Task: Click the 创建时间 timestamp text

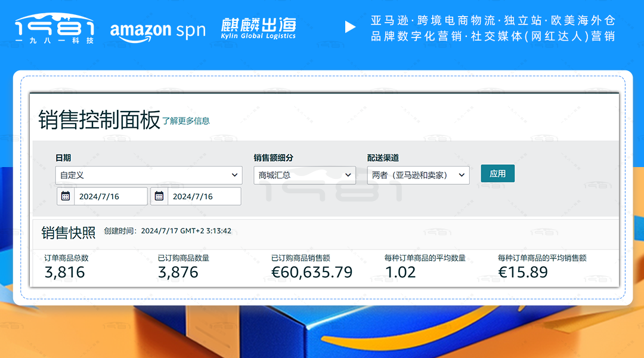Action: 168,231
